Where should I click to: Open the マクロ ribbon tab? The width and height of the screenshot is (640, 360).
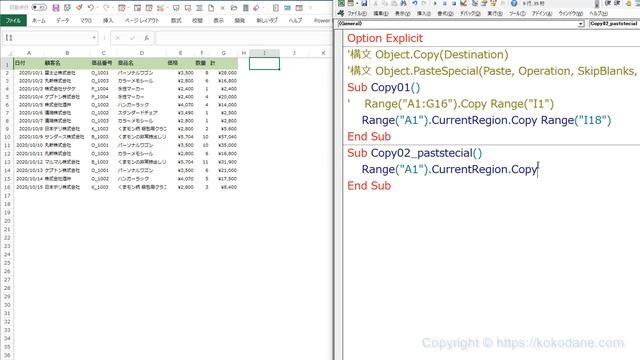(86, 20)
